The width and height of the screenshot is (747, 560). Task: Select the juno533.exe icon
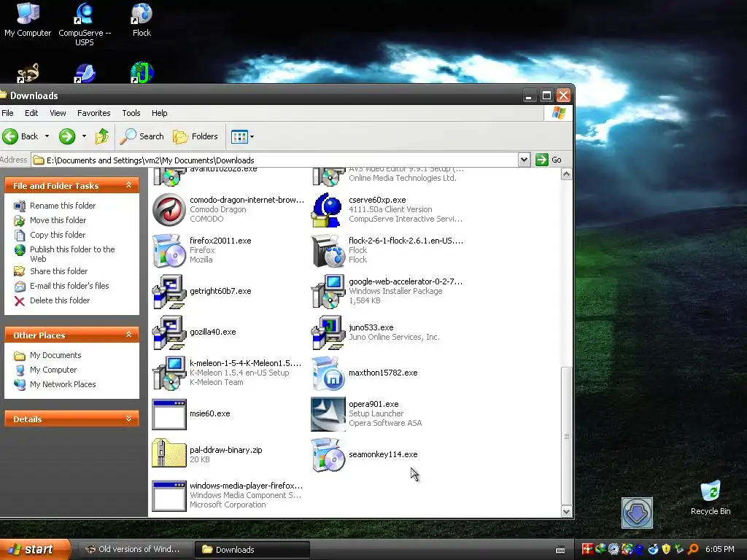tap(328, 332)
